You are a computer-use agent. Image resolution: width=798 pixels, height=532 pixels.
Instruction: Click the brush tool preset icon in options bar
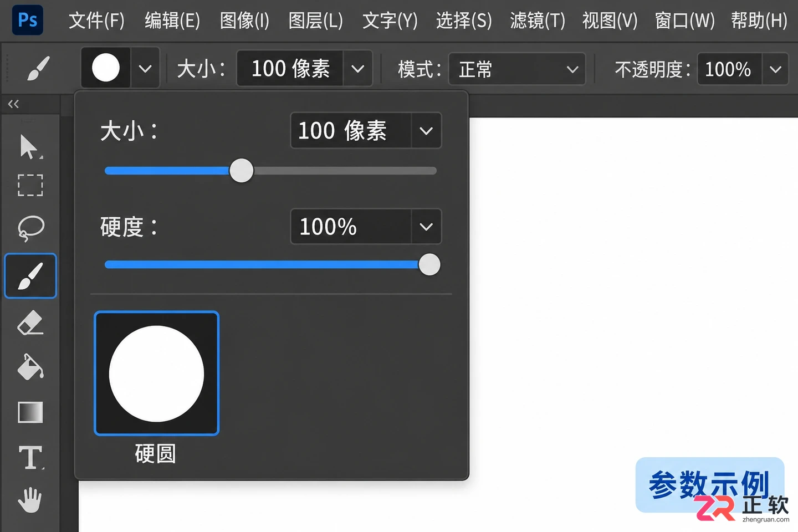(x=38, y=68)
